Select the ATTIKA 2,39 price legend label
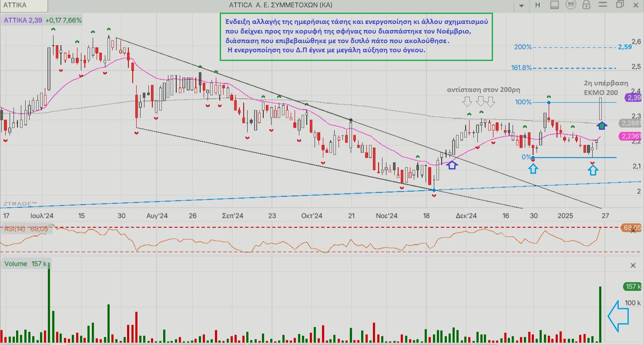Image resolution: width=644 pixels, height=345 pixels. (x=23, y=20)
